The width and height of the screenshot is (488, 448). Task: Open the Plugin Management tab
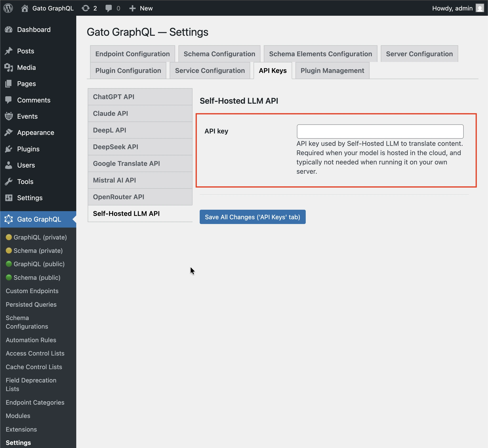(332, 71)
